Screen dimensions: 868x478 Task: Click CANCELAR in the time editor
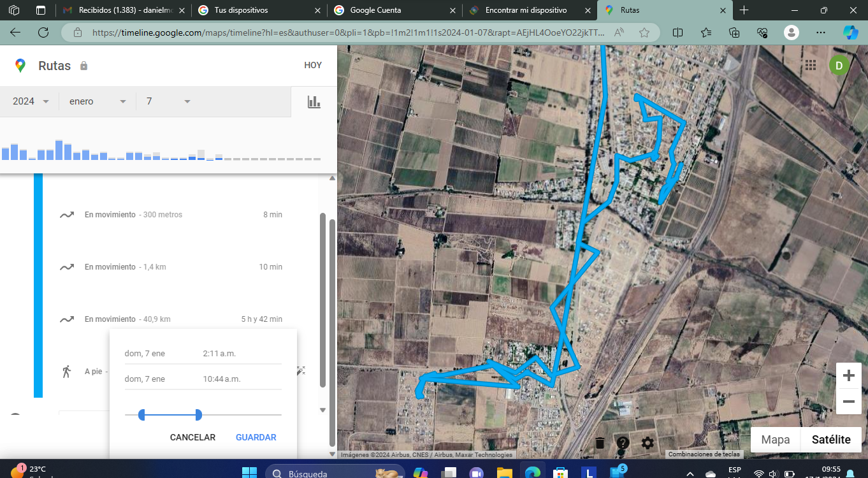[192, 437]
